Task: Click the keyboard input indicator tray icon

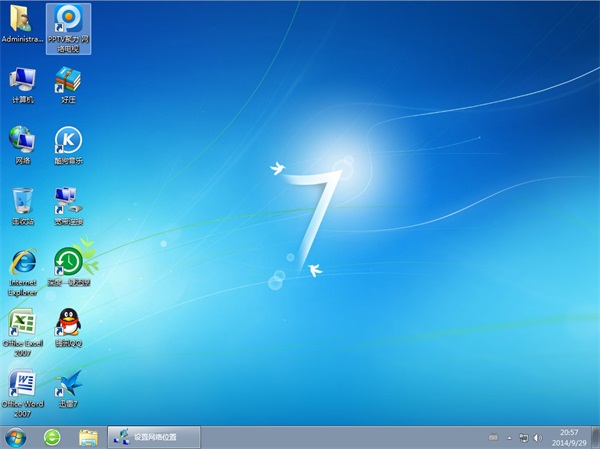Action: click(x=494, y=438)
